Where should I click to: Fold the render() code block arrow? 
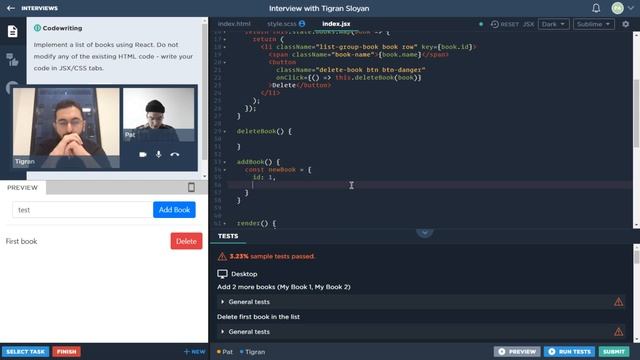[224, 223]
